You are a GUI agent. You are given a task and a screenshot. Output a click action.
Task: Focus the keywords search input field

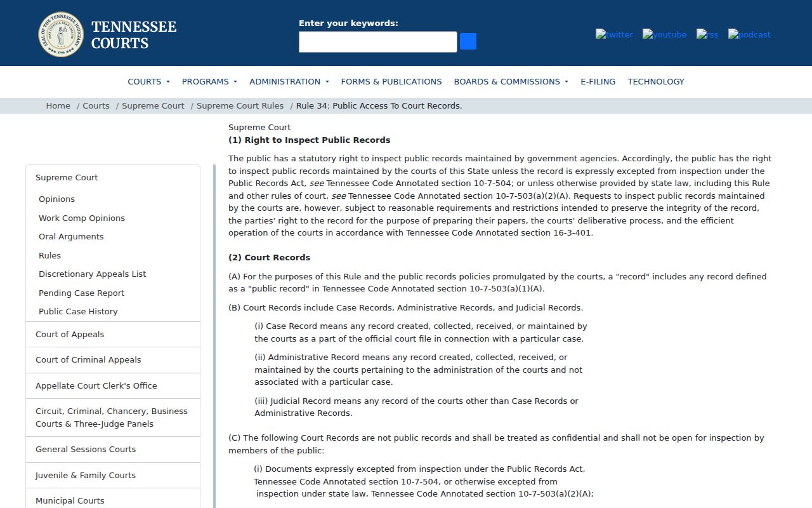pyautogui.click(x=378, y=42)
